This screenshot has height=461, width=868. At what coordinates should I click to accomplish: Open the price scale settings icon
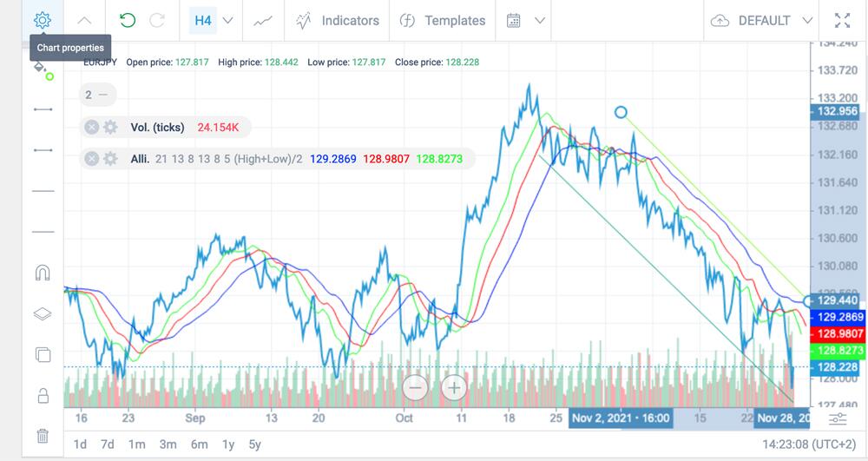[x=838, y=419]
